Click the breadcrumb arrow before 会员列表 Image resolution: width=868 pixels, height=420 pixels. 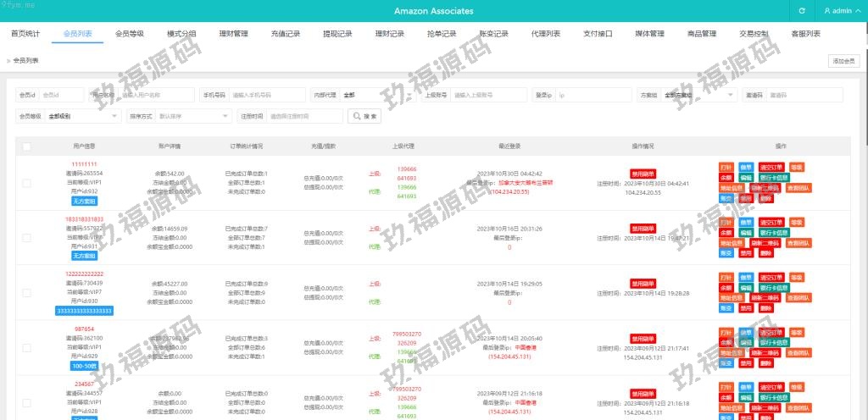click(x=8, y=61)
